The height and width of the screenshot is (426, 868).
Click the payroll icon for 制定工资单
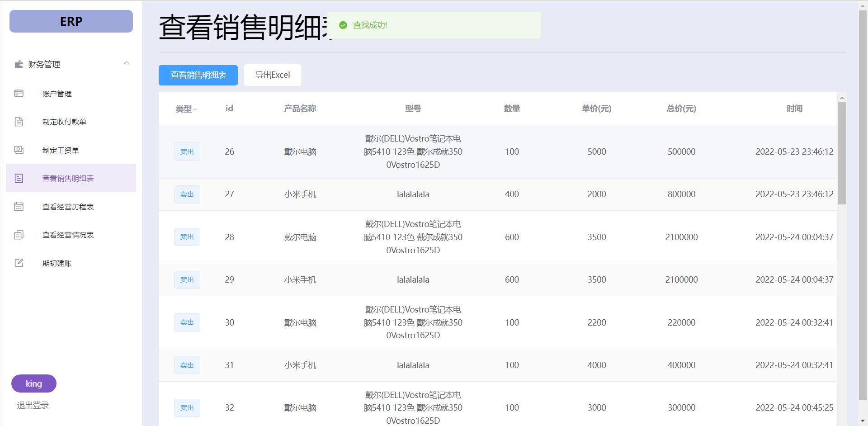tap(19, 150)
